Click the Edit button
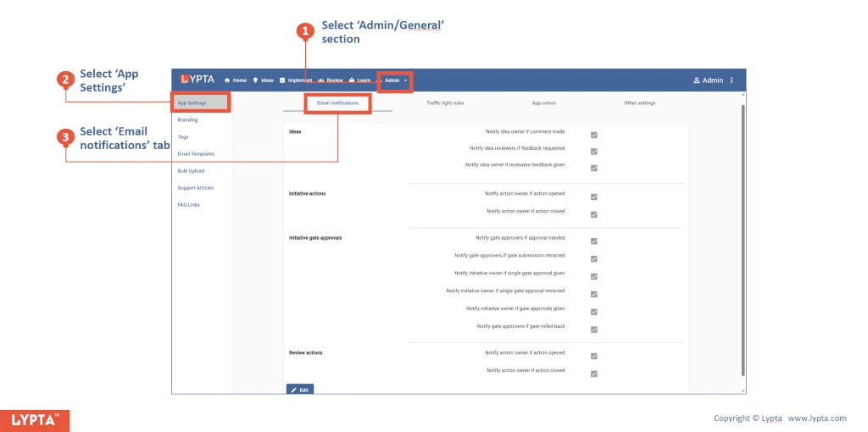 coord(300,390)
